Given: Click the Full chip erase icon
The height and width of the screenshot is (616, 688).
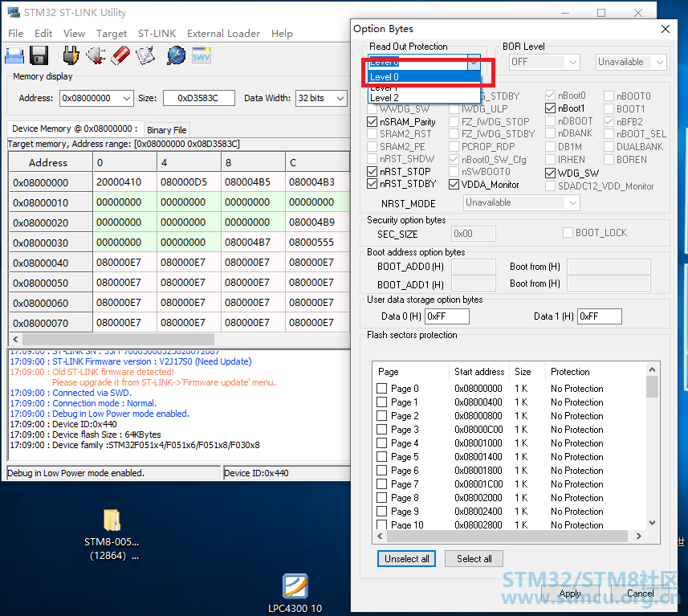Looking at the screenshot, I should [120, 55].
